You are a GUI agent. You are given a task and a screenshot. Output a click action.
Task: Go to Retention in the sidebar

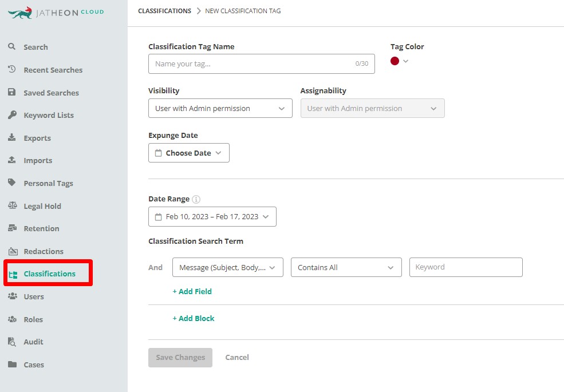[x=41, y=228]
